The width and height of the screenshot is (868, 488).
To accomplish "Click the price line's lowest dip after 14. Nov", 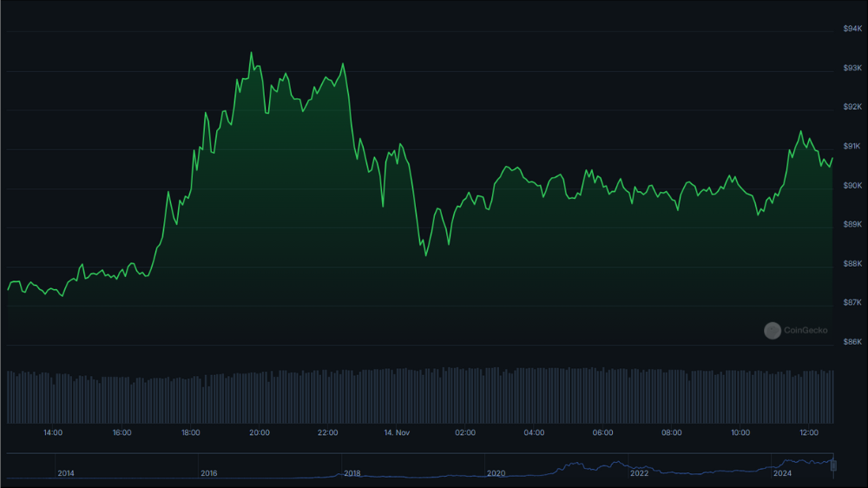I will [425, 254].
